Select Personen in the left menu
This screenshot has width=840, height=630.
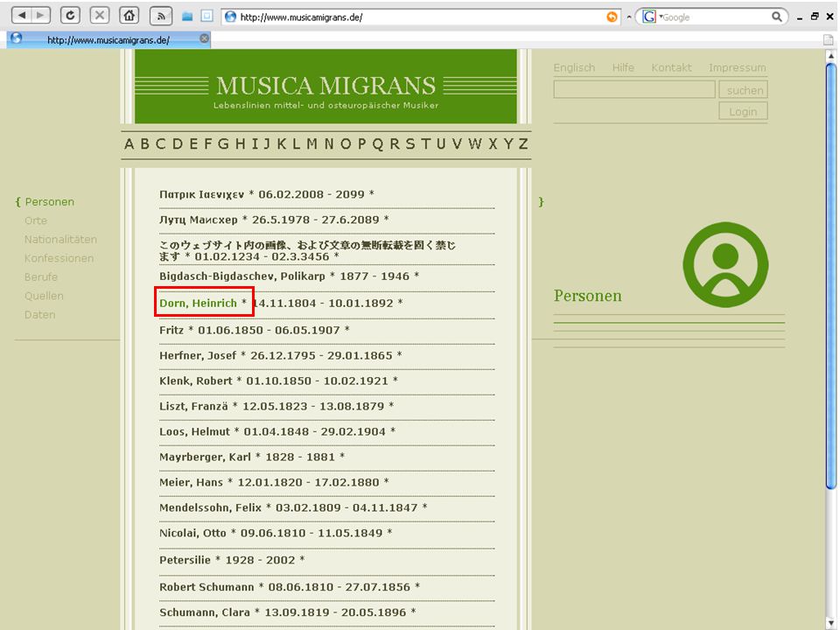pos(49,202)
